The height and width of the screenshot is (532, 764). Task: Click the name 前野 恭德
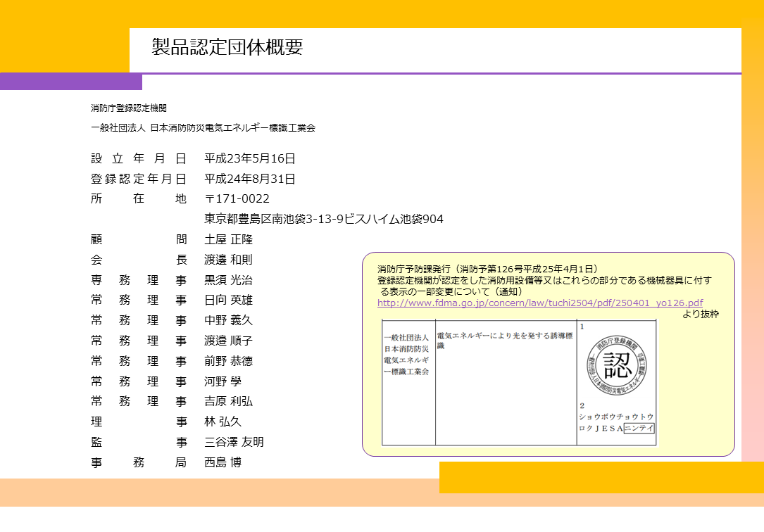pyautogui.click(x=228, y=361)
